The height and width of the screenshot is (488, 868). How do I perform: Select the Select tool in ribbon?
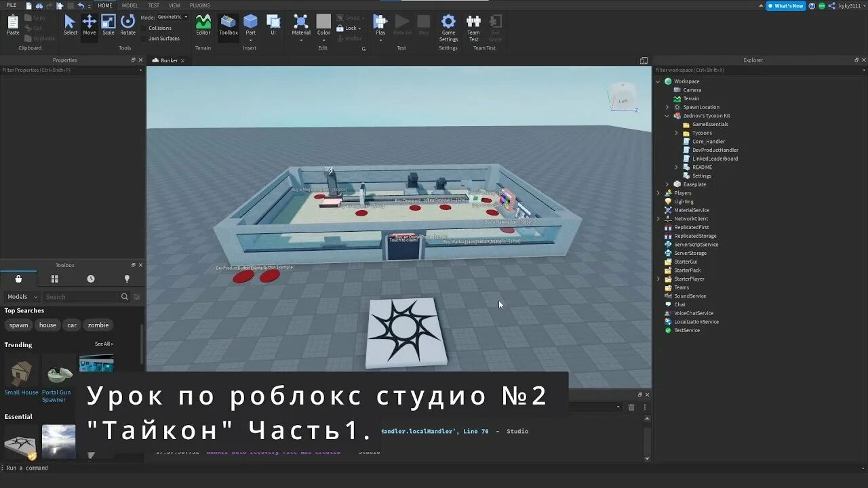click(70, 25)
